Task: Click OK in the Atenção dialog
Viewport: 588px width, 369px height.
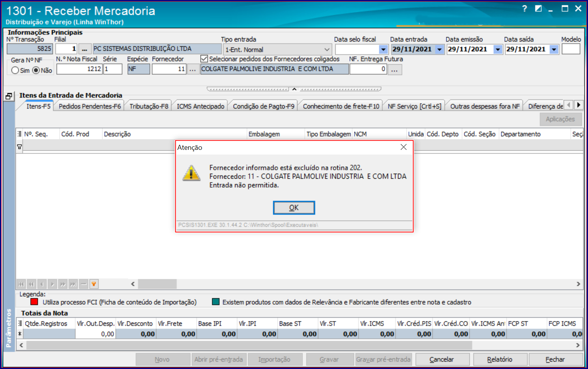Action: [294, 208]
